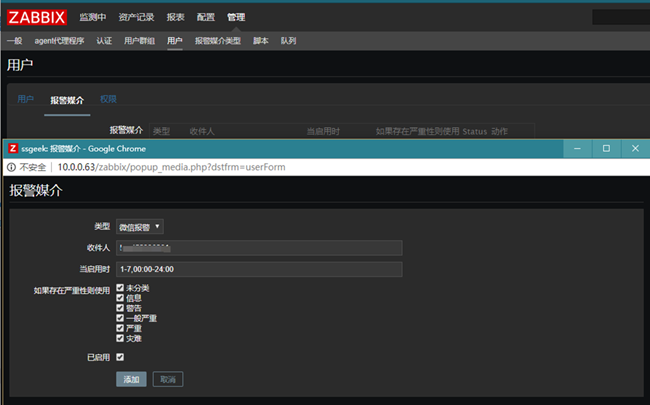Screen dimensions: 650x405
Task: Toggle the 严重 severity checkbox
Action: pos(120,328)
